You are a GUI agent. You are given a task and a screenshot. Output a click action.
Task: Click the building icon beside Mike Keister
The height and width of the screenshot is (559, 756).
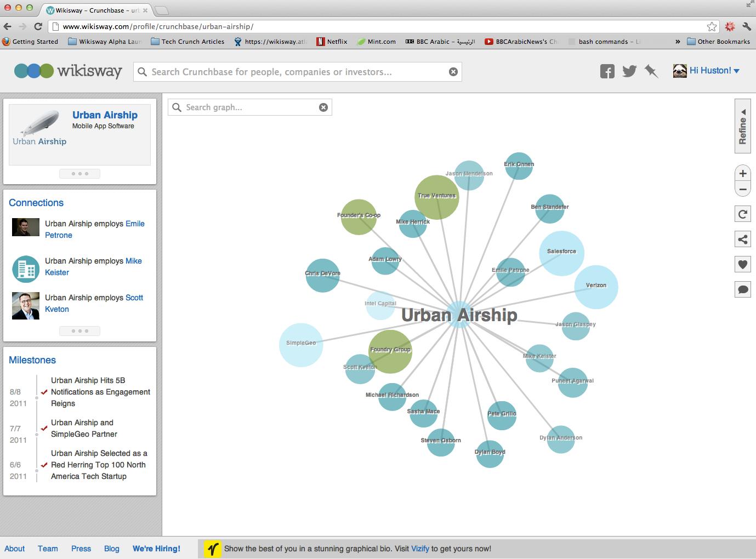pyautogui.click(x=26, y=269)
